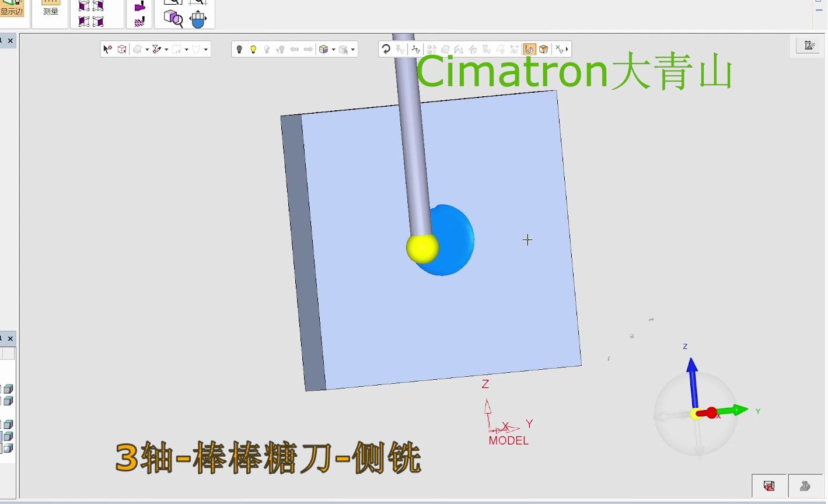
Task: Expand the simulation toolbar overflow arrow
Action: [x=567, y=49]
